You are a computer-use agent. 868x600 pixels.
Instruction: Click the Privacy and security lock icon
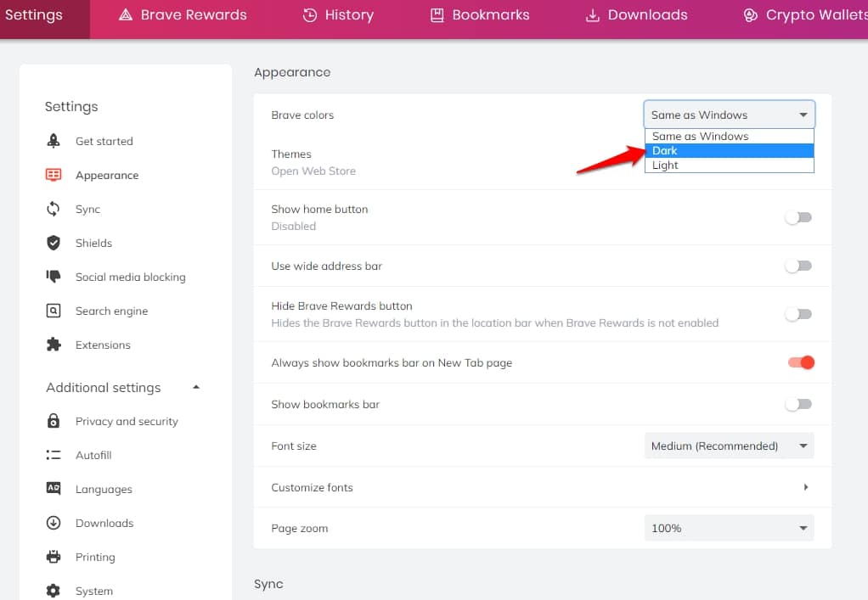point(54,421)
